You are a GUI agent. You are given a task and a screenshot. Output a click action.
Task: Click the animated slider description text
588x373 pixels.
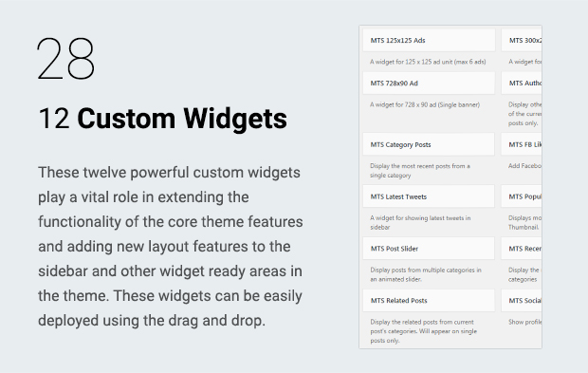click(x=426, y=274)
